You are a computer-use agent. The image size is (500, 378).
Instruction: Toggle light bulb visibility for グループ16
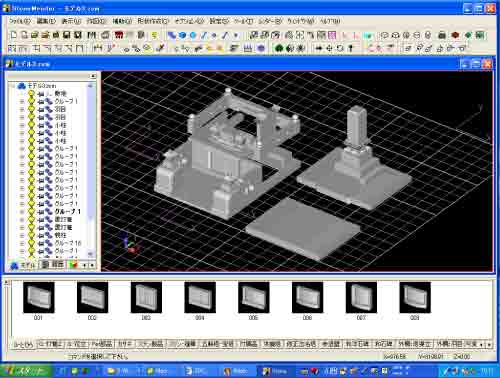click(31, 243)
